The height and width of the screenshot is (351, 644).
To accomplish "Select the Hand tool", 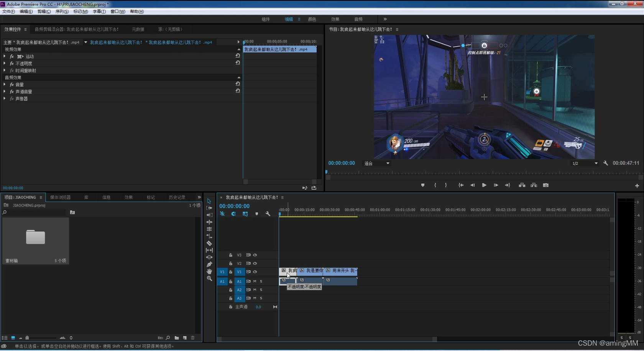I will tap(209, 271).
